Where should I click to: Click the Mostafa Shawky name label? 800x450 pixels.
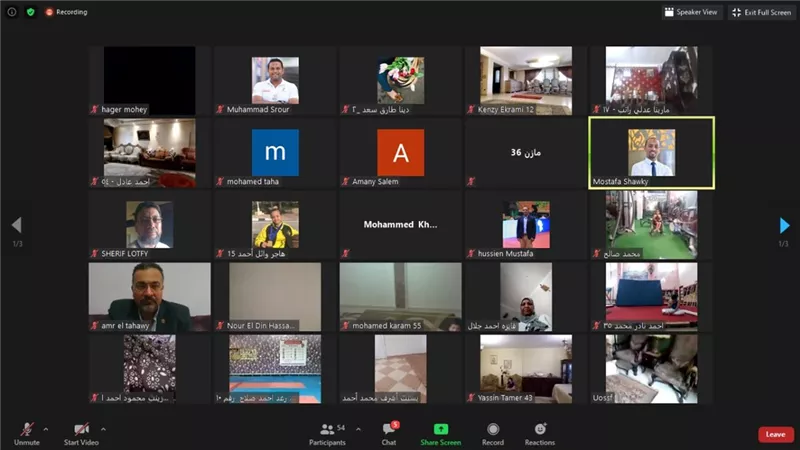tap(620, 181)
